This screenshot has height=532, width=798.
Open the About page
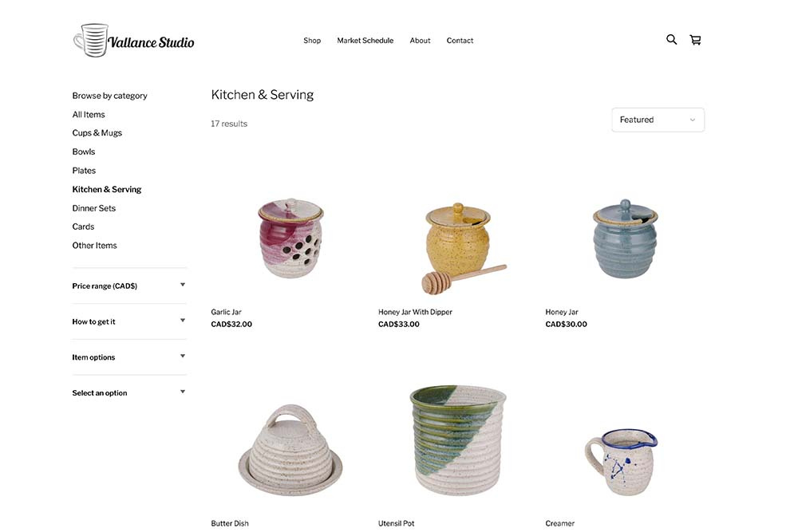[x=420, y=40]
